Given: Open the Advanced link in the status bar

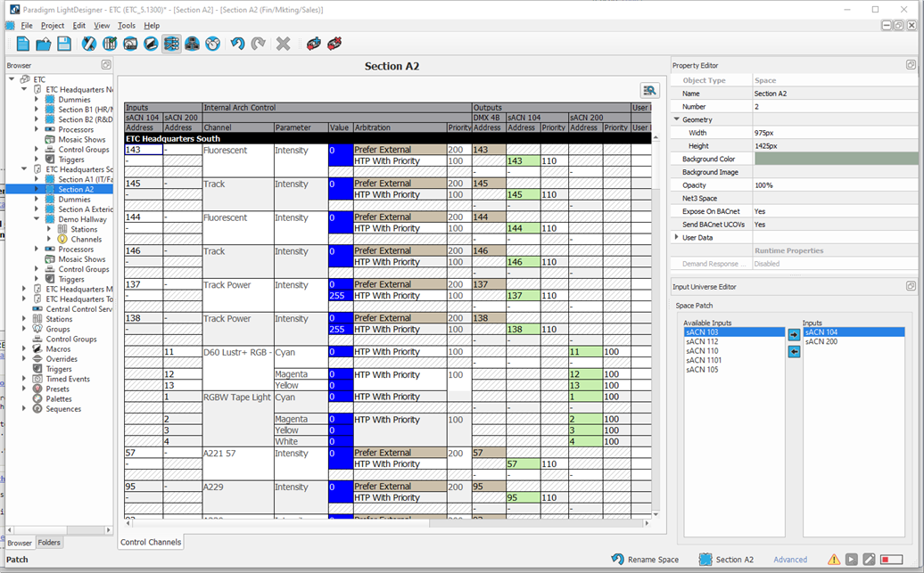Looking at the screenshot, I should [790, 560].
